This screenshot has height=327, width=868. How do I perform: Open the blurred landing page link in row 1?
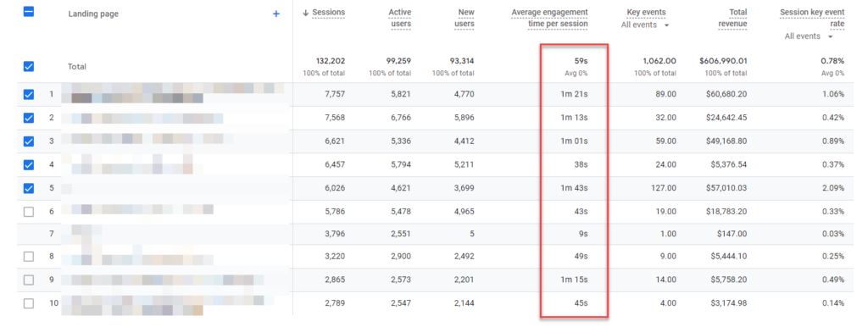pos(173,93)
